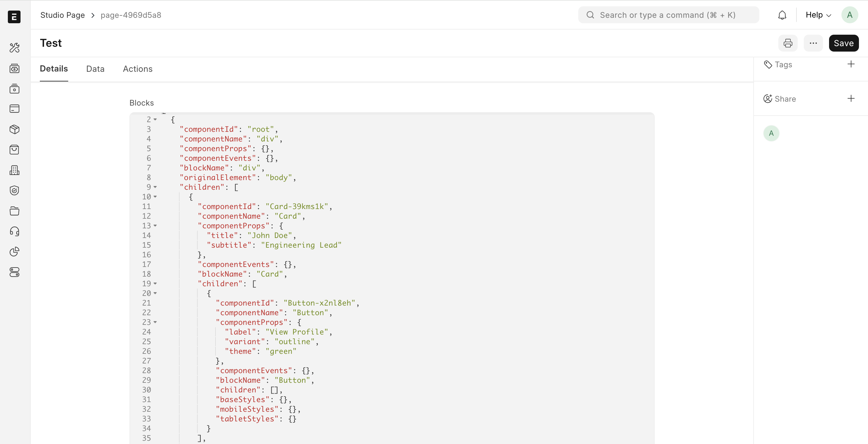868x444 pixels.
Task: Click the "Button-x2nl8eh" componentId value
Action: [319, 303]
